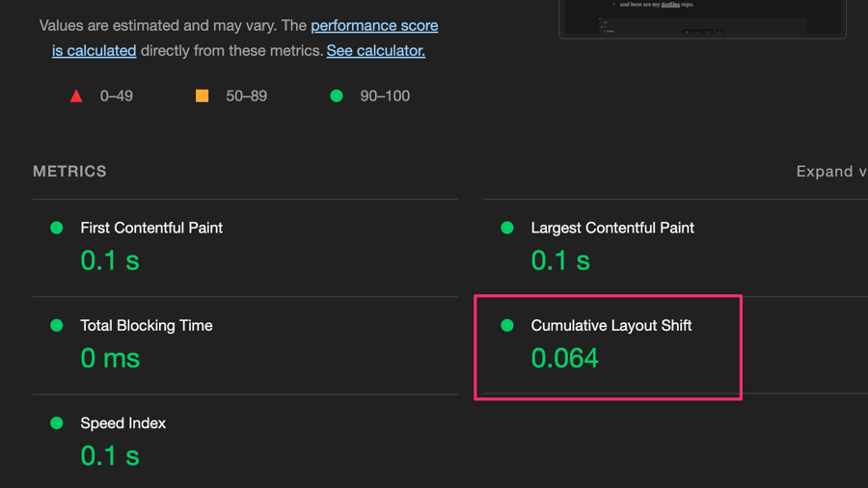This screenshot has height=488, width=868.
Task: Open the 'performance score' link
Action: (374, 25)
